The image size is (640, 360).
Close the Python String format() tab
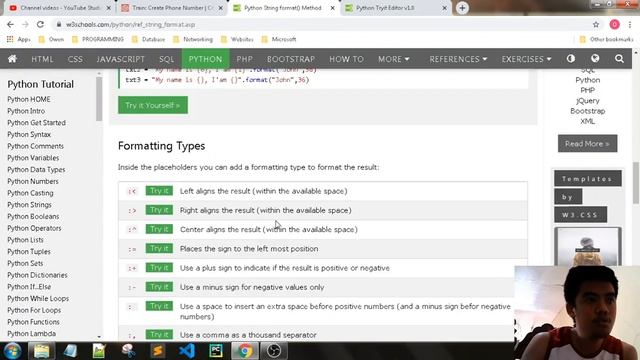[x=333, y=8]
